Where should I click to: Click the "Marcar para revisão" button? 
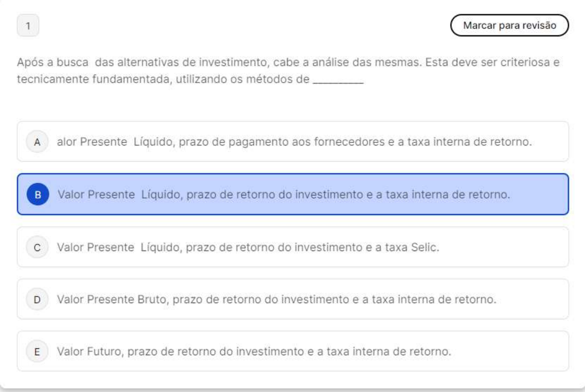[509, 26]
